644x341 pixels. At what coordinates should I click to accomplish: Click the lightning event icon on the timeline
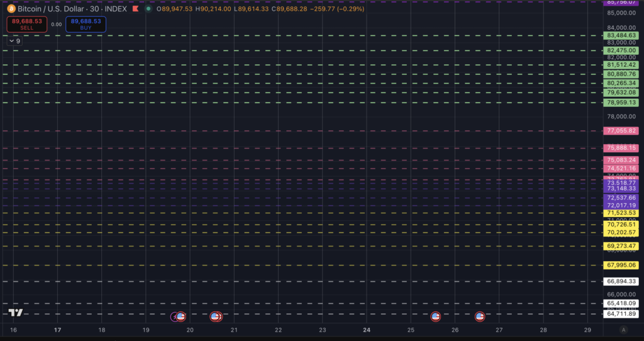174,316
